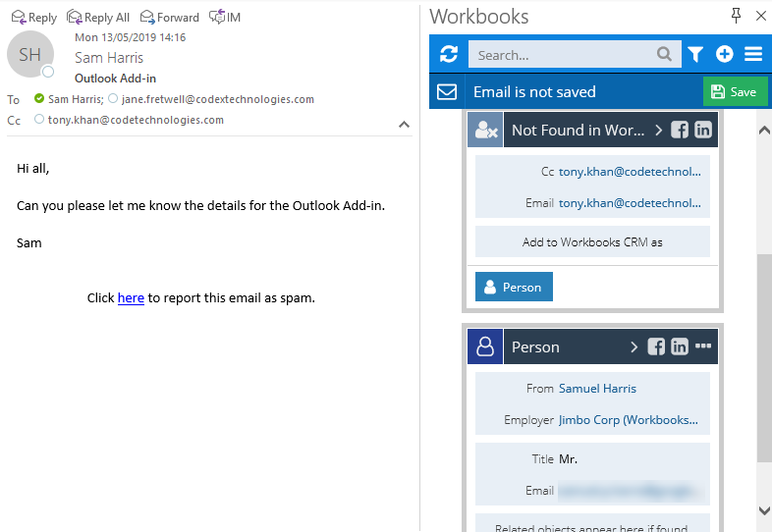This screenshot has height=532, width=772.
Task: Click the Workbooks panel scroll down arrow
Action: (764, 510)
